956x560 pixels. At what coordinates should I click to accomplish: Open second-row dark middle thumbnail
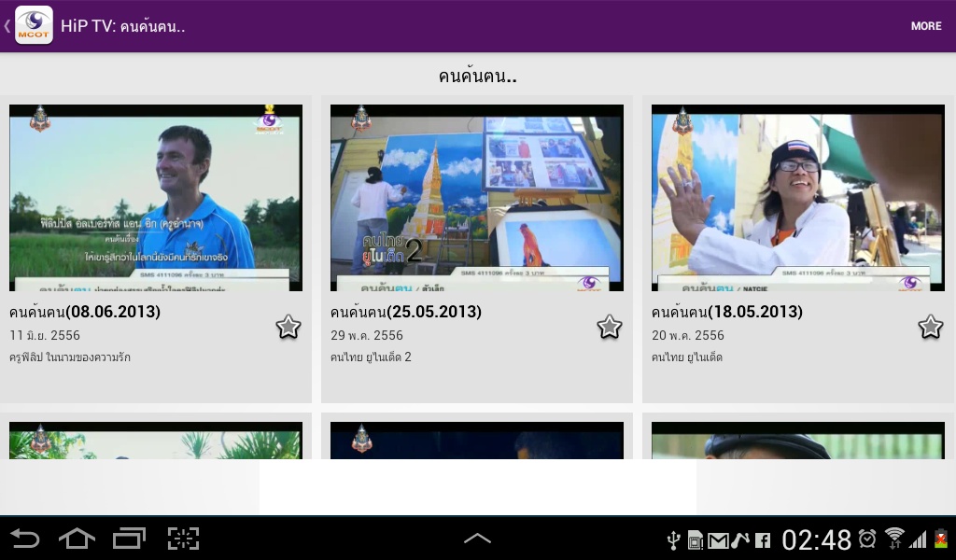[x=477, y=440]
